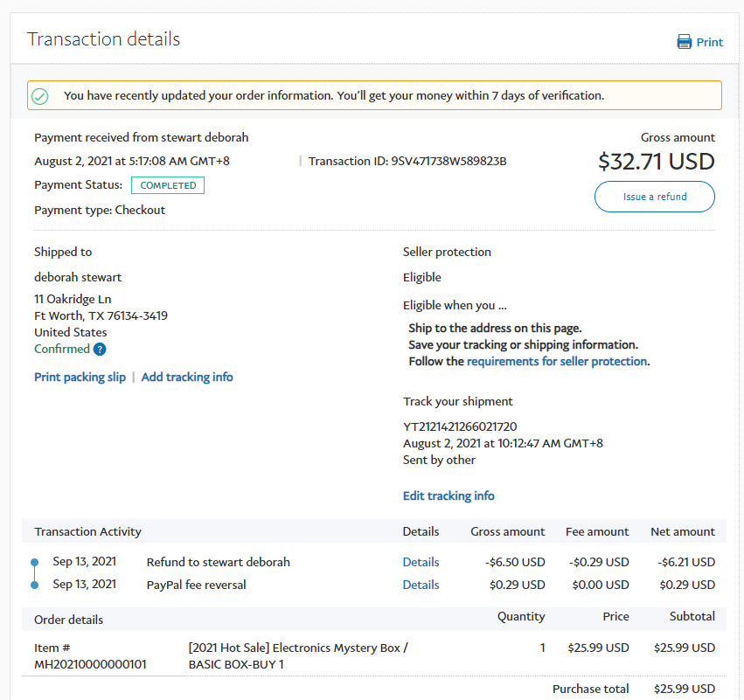Screen dimensions: 744x700
Task: Click the green checkmark icon in the notification
Action: point(40,95)
